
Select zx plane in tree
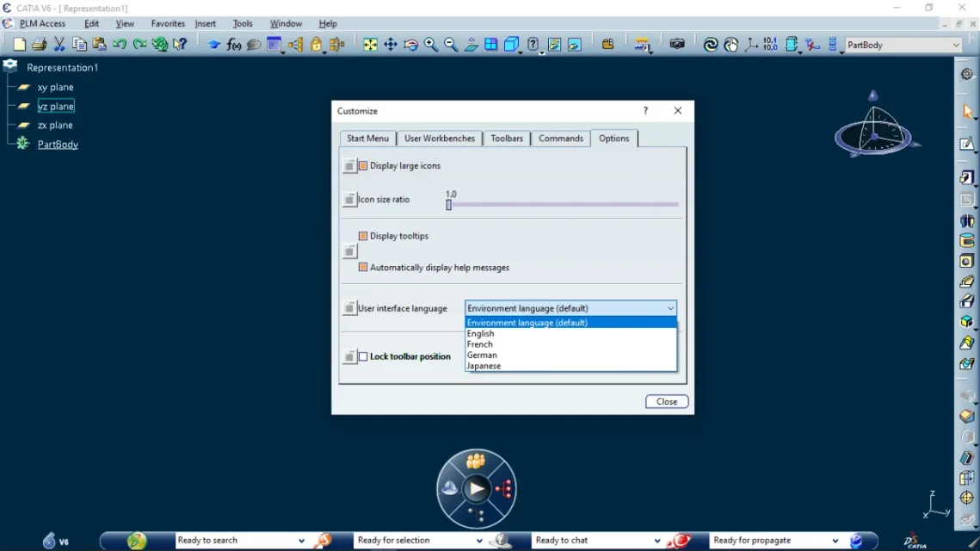pos(55,125)
